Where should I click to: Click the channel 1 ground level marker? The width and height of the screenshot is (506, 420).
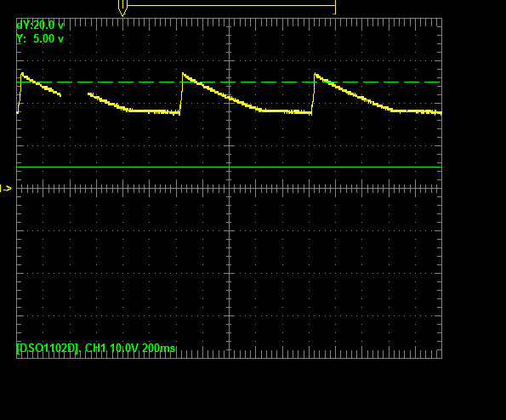tap(6, 189)
